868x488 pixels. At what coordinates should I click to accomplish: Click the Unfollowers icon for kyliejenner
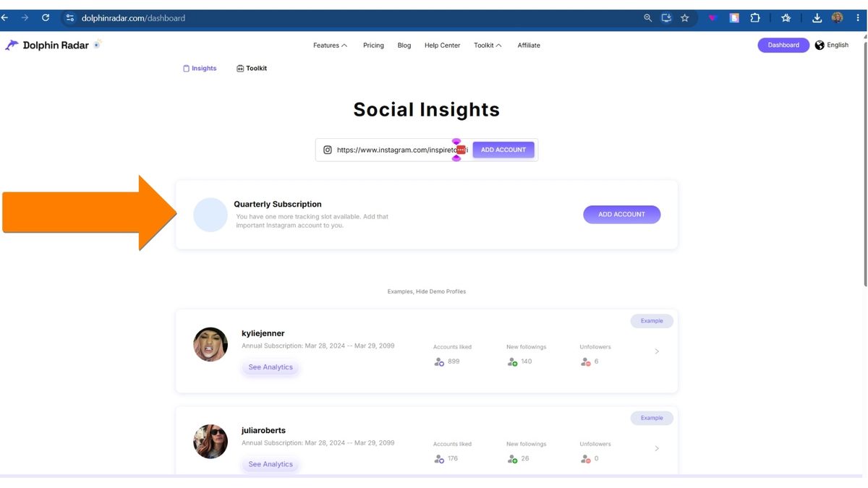586,361
